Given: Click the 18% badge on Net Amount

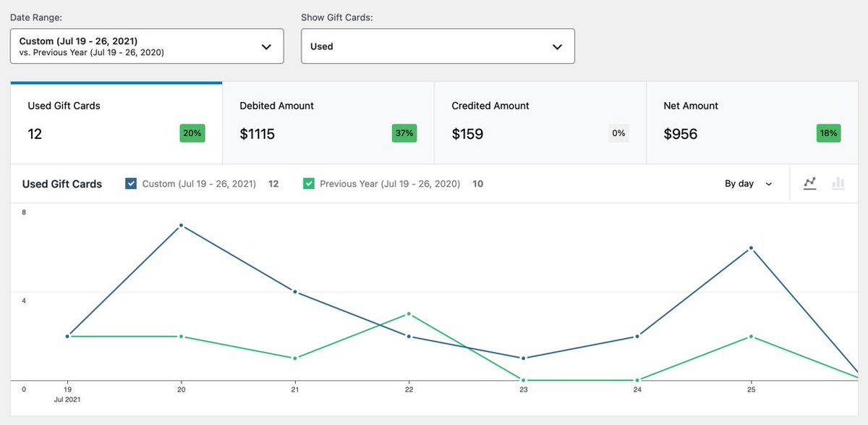Looking at the screenshot, I should point(828,133).
